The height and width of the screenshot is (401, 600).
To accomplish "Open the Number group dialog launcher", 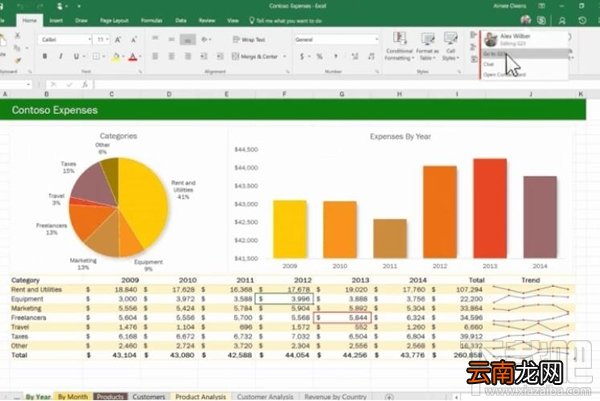I will tap(377, 72).
